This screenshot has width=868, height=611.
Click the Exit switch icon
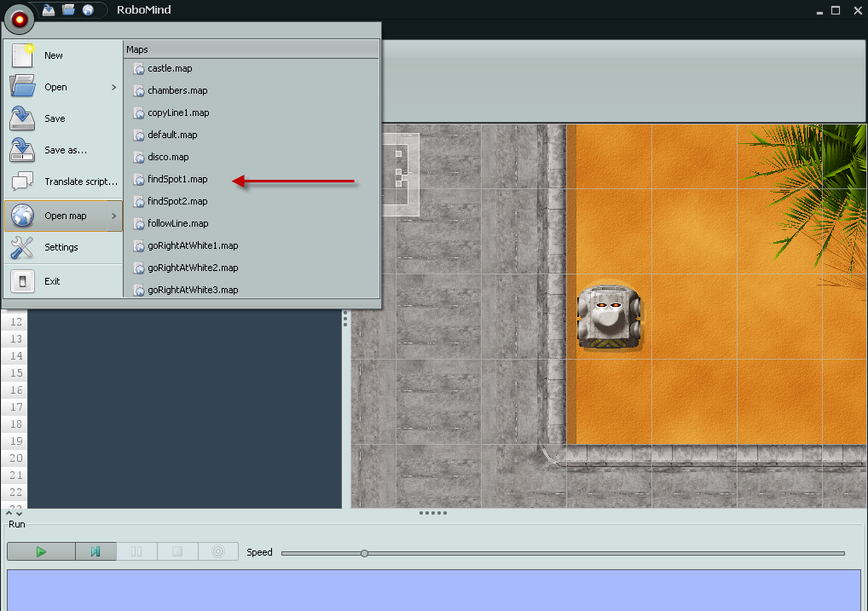[x=22, y=281]
